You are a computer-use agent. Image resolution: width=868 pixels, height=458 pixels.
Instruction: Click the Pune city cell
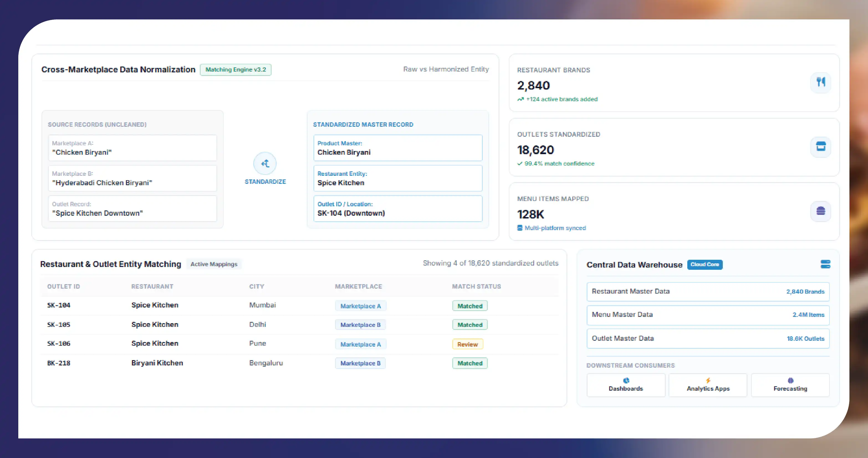[257, 343]
